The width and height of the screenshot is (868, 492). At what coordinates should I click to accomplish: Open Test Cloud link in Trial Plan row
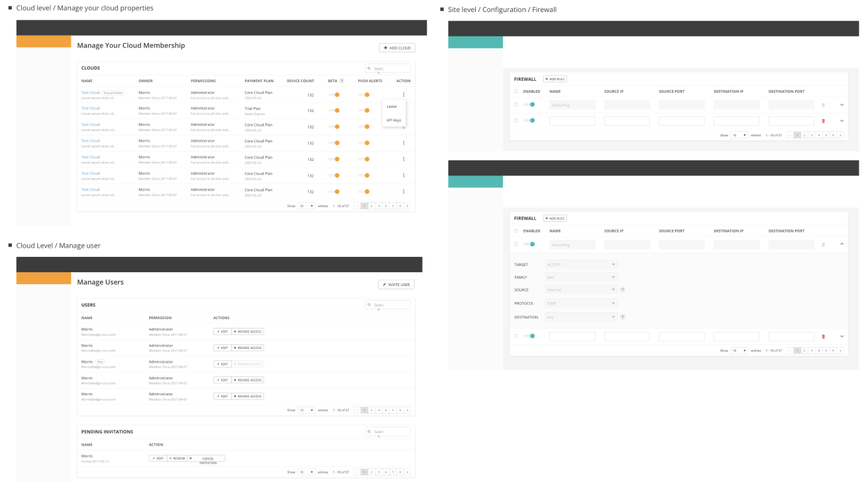tap(90, 108)
